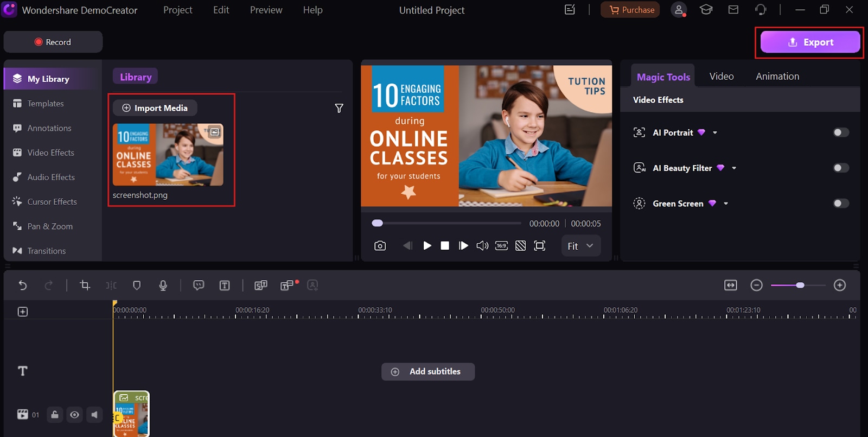Add a marker with shield icon
The image size is (868, 437).
tap(137, 285)
